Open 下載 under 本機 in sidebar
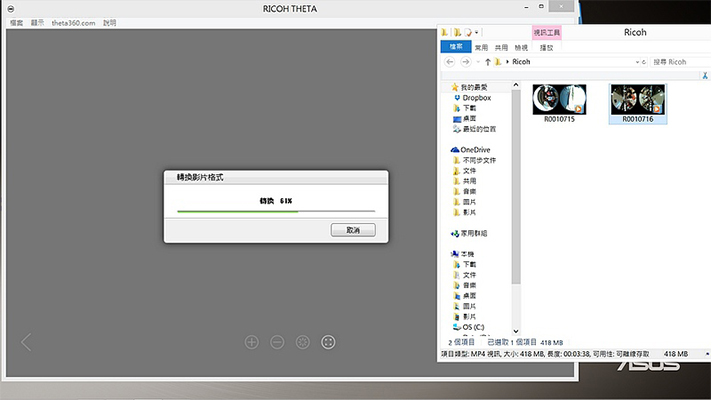This screenshot has width=720, height=400. point(469,265)
